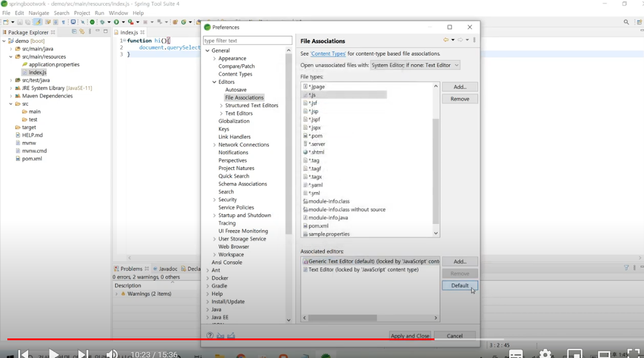This screenshot has width=644, height=358.
Task: Click Cancel in Preferences dialog
Action: tap(455, 336)
